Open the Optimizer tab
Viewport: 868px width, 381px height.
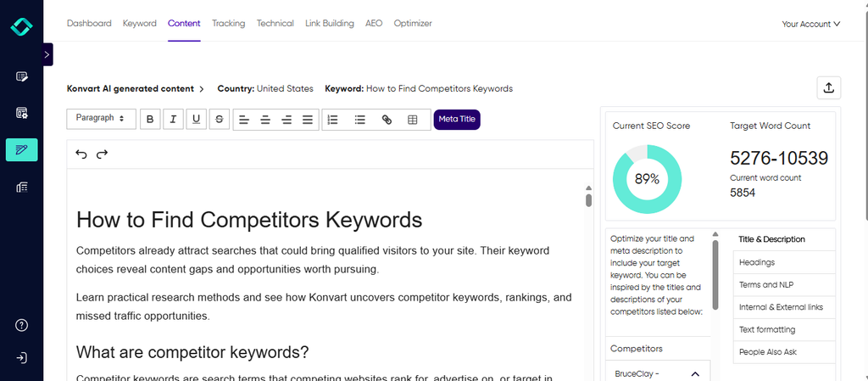(413, 23)
